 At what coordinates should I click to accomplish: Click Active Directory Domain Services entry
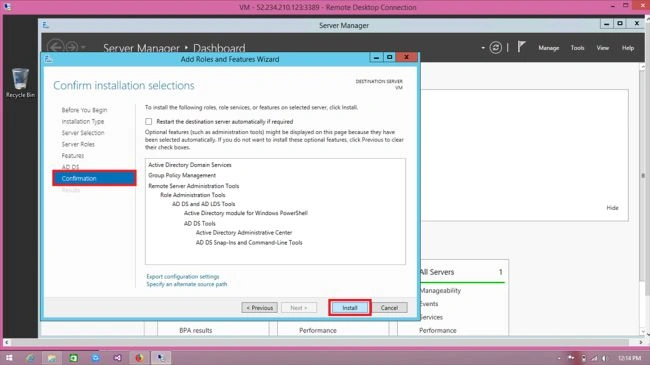[x=190, y=165]
